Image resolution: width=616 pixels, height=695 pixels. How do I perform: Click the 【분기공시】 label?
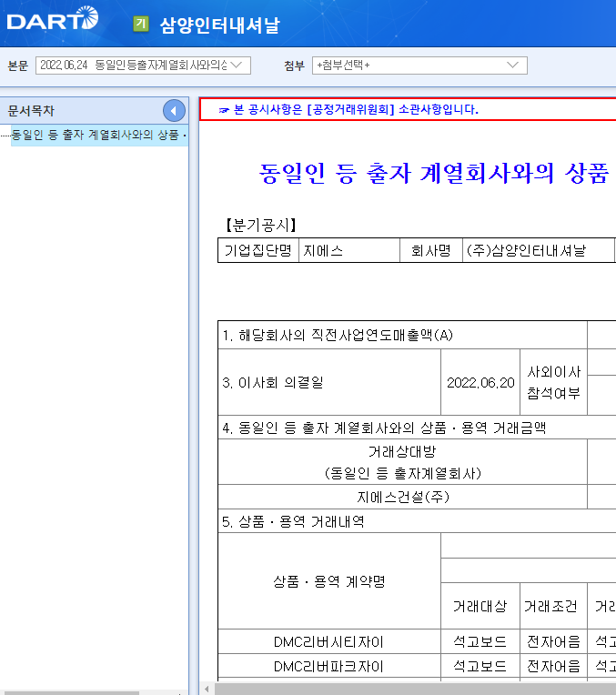(x=261, y=226)
